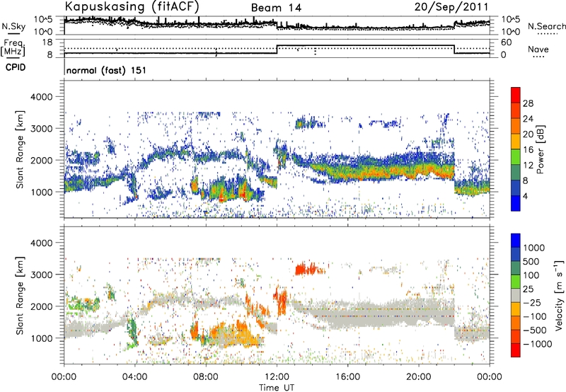Click the '500' velocity colorbar tick label

pyautogui.click(x=531, y=261)
